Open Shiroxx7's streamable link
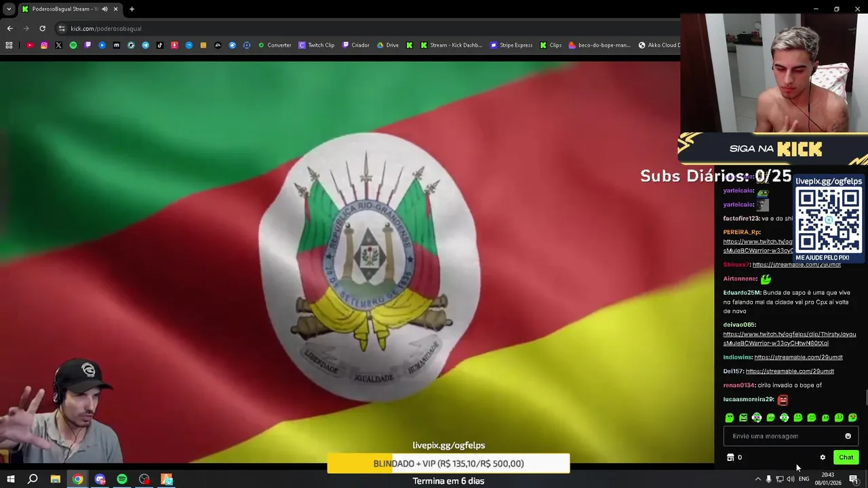 tap(797, 264)
